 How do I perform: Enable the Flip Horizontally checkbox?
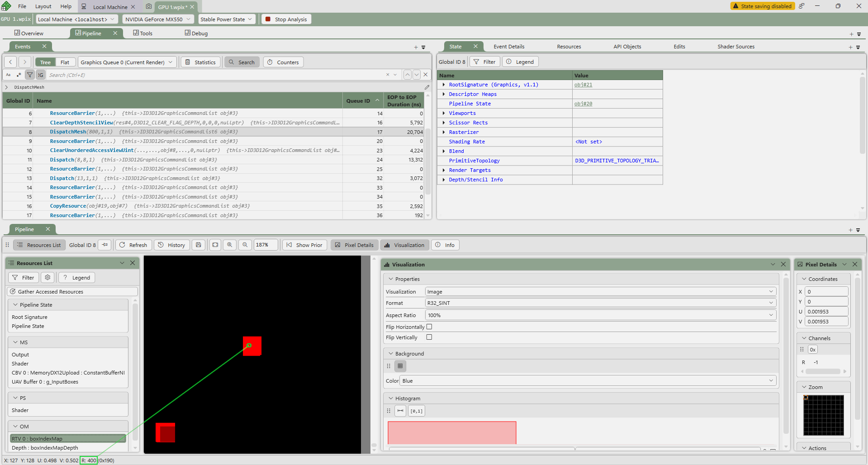(x=429, y=327)
